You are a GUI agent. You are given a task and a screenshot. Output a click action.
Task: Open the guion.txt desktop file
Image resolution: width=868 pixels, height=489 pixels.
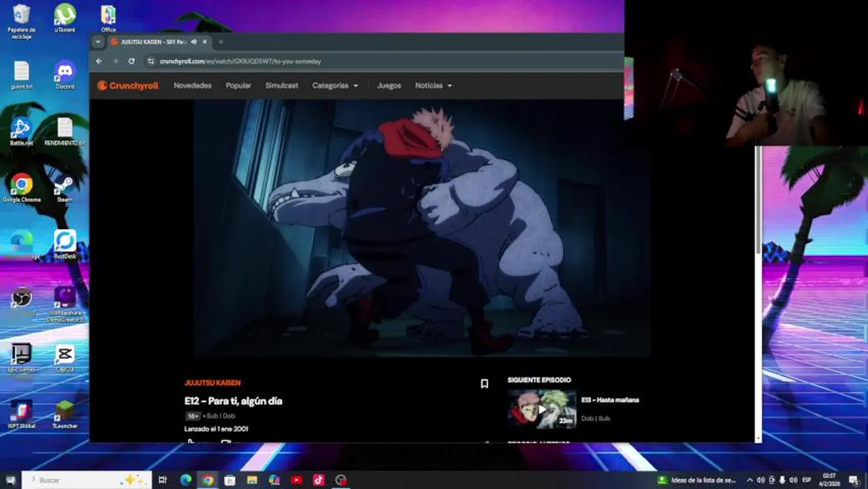22,75
